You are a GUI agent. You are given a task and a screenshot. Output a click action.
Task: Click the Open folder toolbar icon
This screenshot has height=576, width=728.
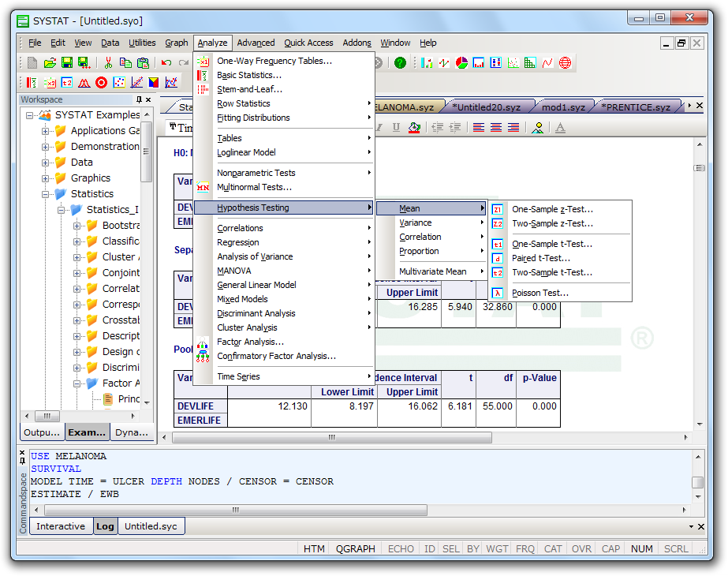tap(50, 62)
